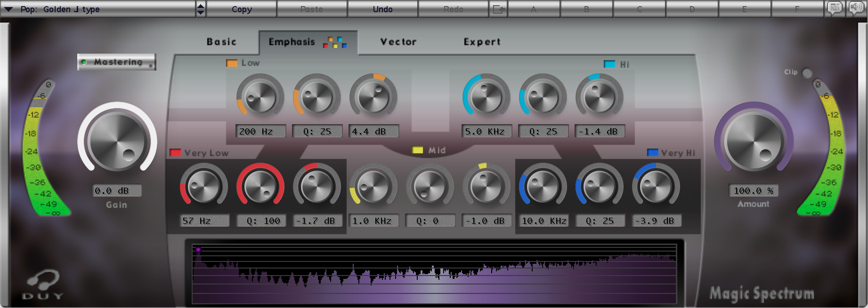Click the Mid band gain knob
The width and height of the screenshot is (868, 308).
(487, 186)
